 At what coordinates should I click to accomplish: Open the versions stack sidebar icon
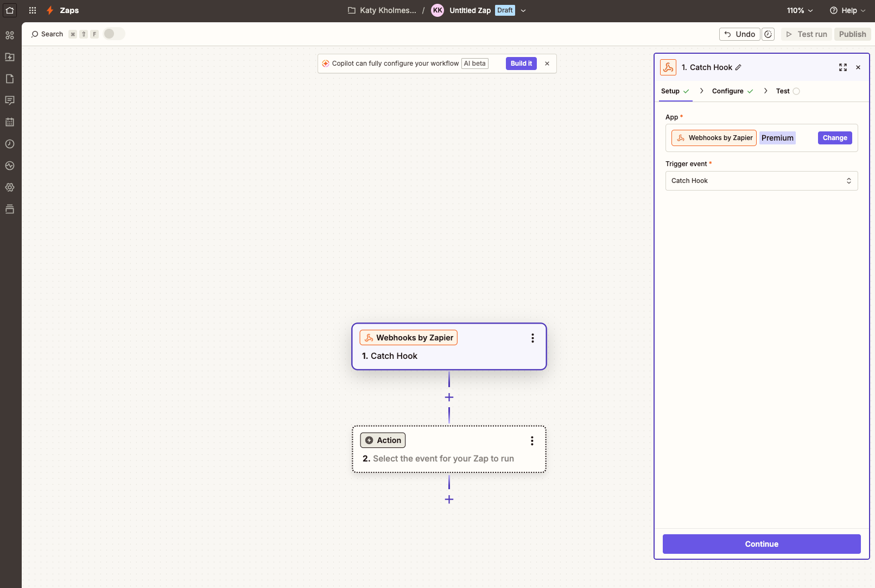(x=10, y=209)
